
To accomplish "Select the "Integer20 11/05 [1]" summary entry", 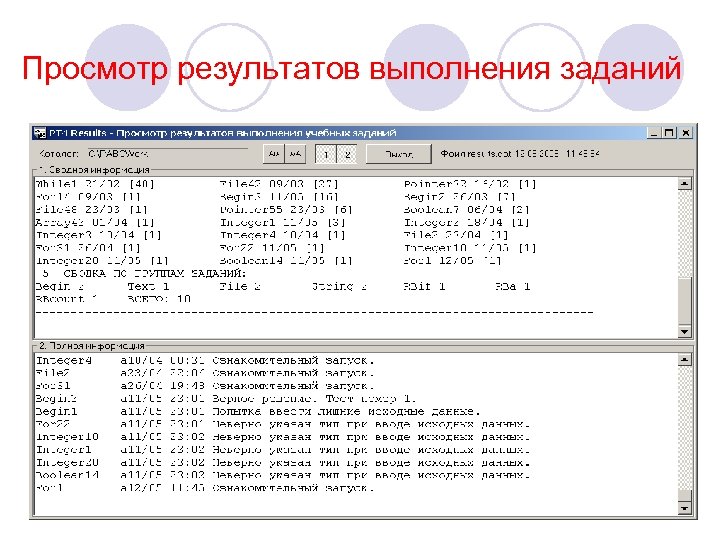I will pos(102,261).
